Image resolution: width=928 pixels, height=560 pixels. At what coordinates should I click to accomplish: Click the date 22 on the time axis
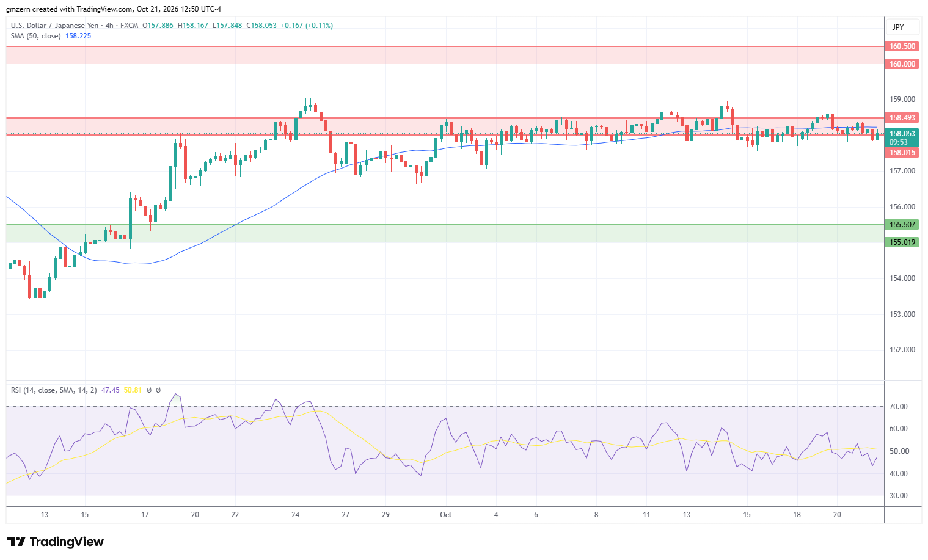[x=235, y=515]
